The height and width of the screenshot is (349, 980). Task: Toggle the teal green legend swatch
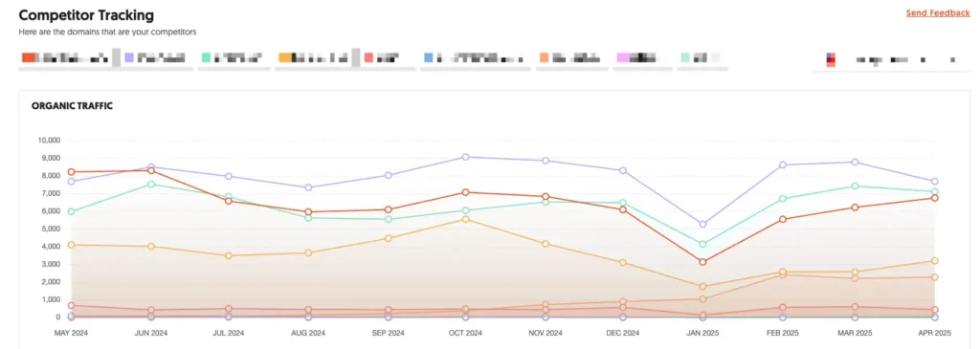coord(207,57)
